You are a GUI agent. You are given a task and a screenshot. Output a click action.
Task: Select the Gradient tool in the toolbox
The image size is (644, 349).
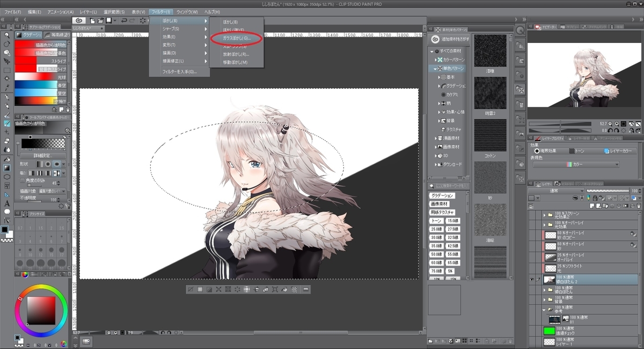[x=7, y=168]
